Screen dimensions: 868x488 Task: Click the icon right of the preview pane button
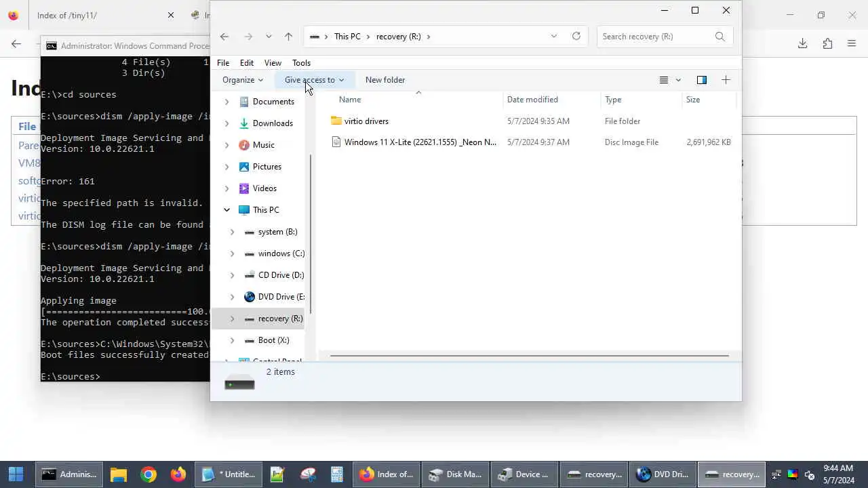(x=726, y=80)
